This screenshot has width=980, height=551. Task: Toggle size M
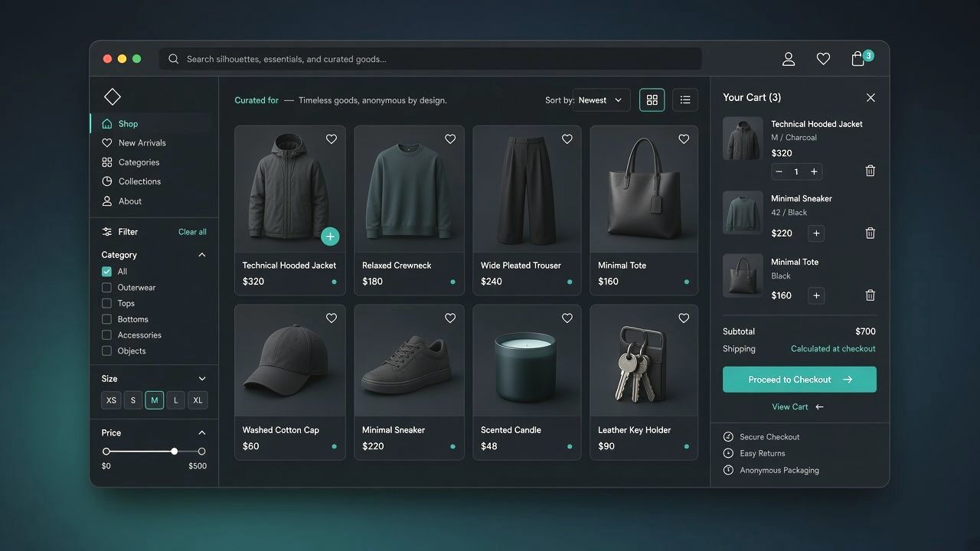[155, 400]
